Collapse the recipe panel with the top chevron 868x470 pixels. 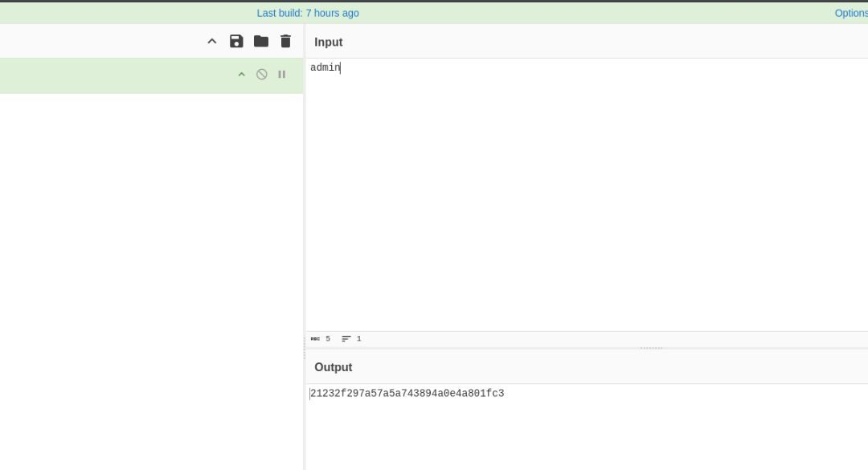212,41
